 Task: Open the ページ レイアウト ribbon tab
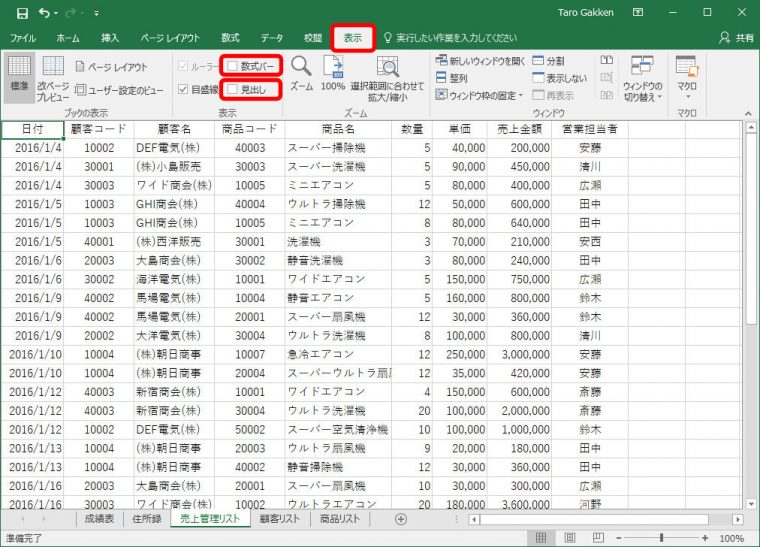coord(170,38)
